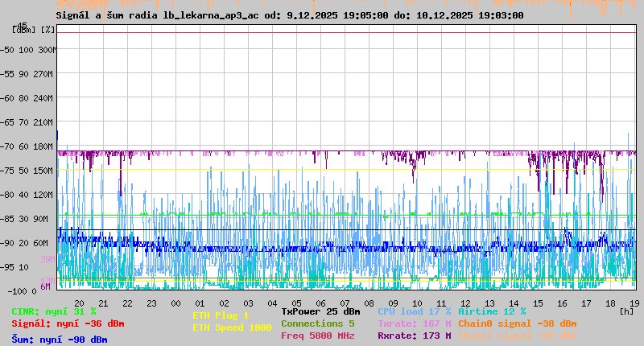This screenshot has height=346, width=644.
Task: Select the CPU load 17 % legend label
Action: [x=414, y=311]
